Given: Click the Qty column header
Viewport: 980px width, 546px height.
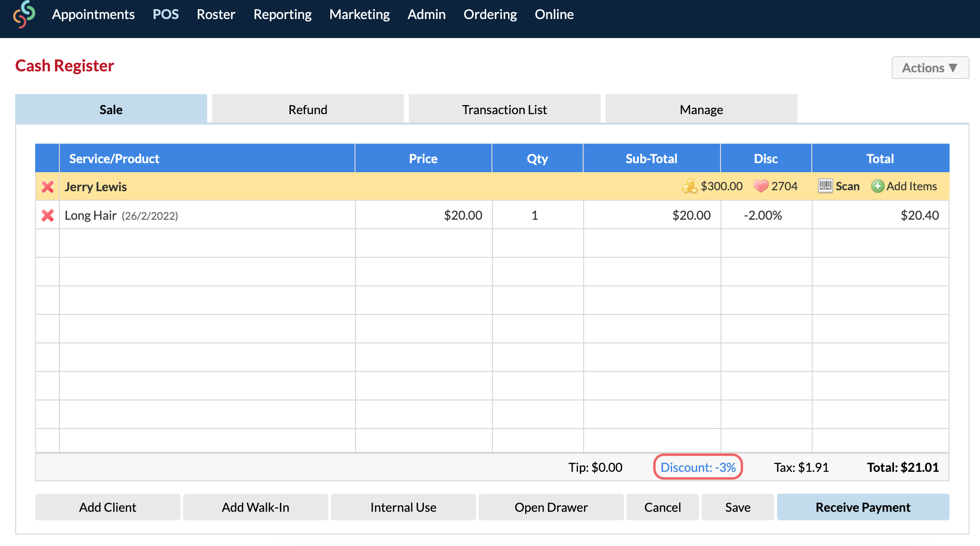Looking at the screenshot, I should point(537,158).
